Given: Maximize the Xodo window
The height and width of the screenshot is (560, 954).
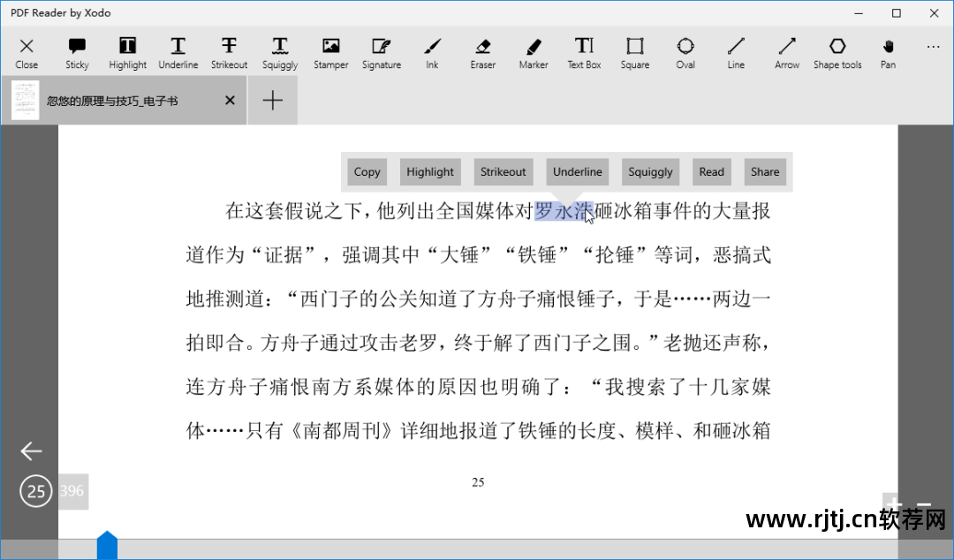Looking at the screenshot, I should click(897, 13).
